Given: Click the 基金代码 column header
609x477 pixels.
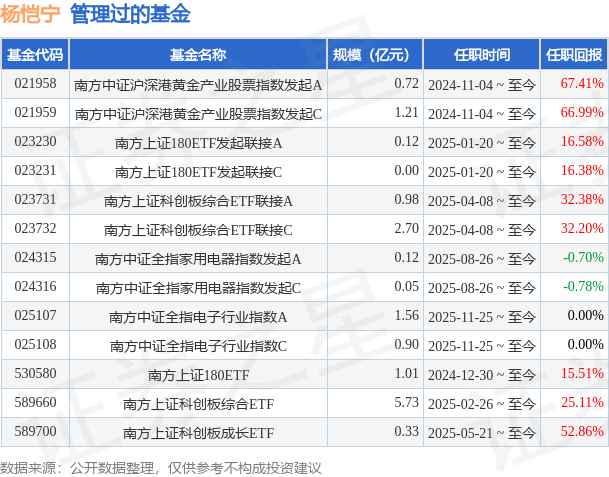Looking at the screenshot, I should (x=35, y=55).
